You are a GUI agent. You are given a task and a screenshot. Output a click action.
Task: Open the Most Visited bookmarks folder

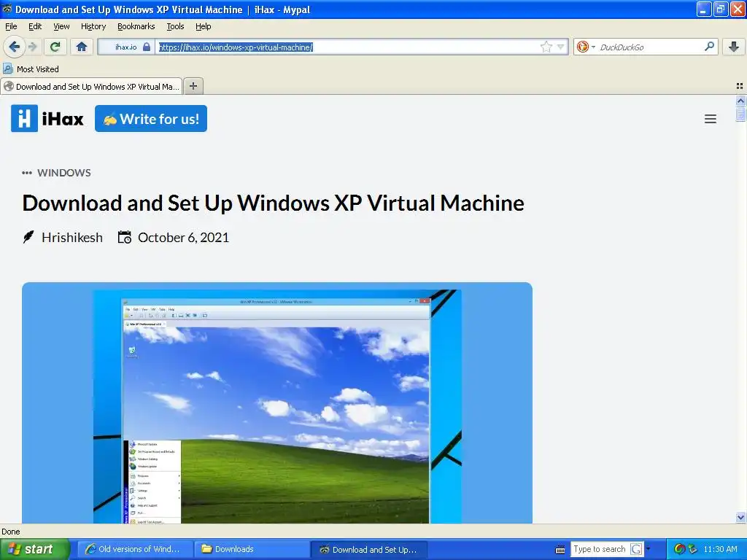31,69
